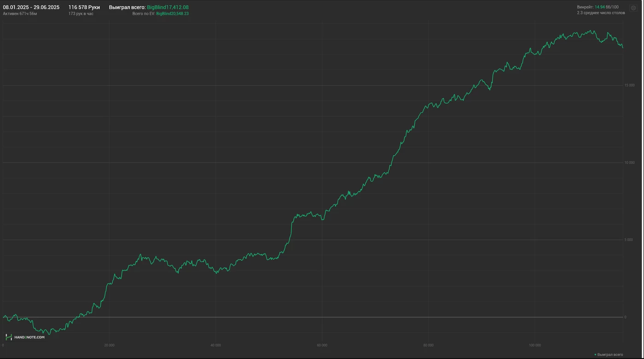Click the Всего по EV BigBlind20,548.23 value
The width and height of the screenshot is (644, 359).
point(172,14)
